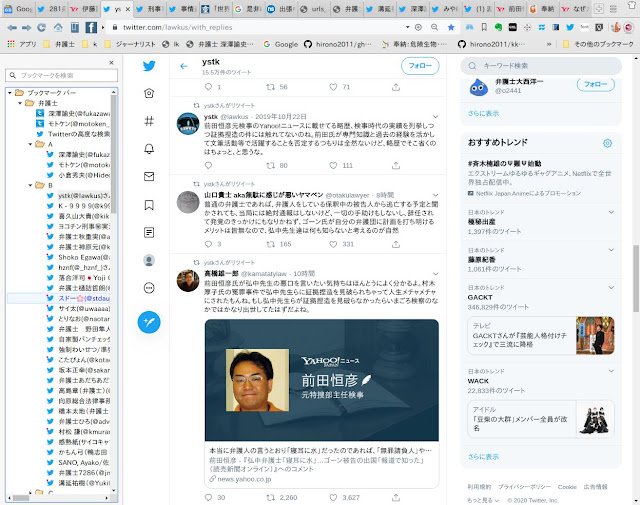Open the chevron next to GACKT trend
Screen dimensions: 640x505
click(611, 287)
